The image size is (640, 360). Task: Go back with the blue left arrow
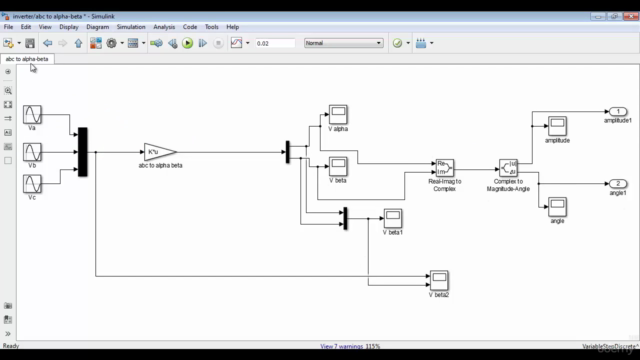click(47, 43)
